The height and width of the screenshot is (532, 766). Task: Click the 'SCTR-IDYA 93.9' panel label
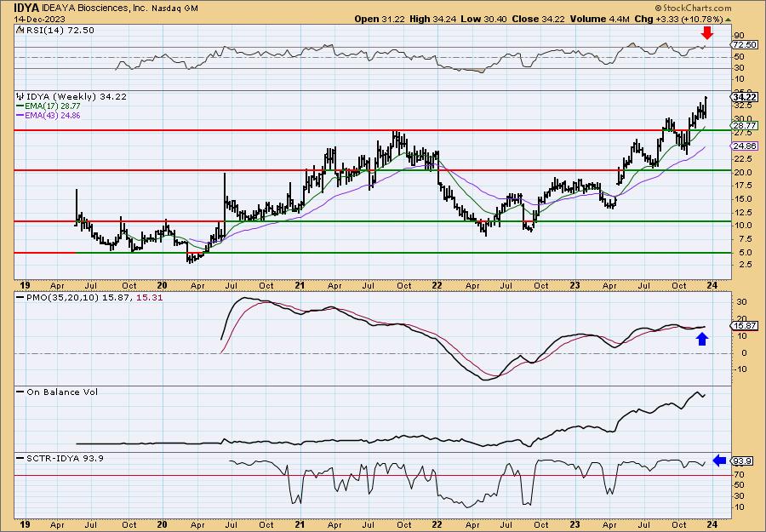pyautogui.click(x=65, y=458)
